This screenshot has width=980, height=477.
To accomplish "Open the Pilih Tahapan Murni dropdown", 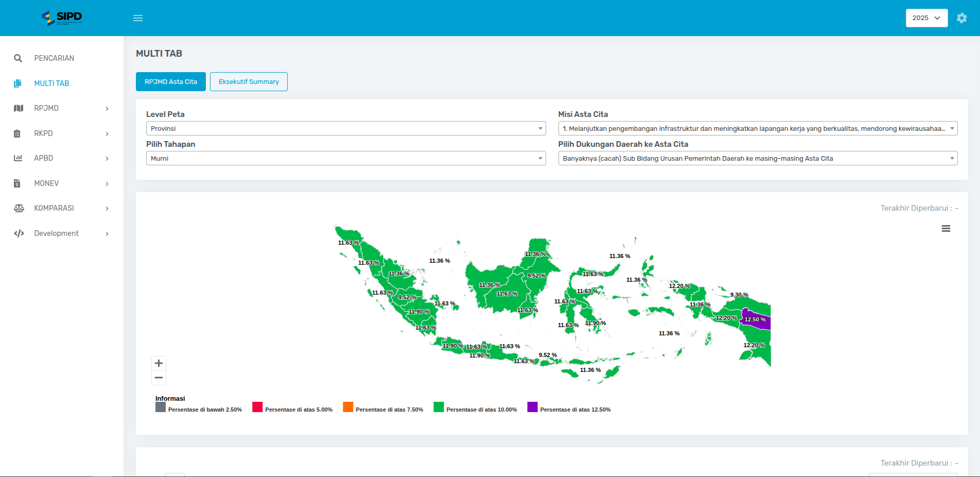I will click(x=345, y=158).
